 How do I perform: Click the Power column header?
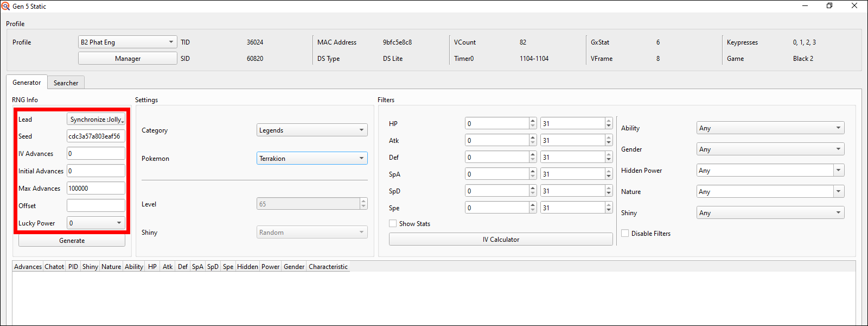pos(271,266)
